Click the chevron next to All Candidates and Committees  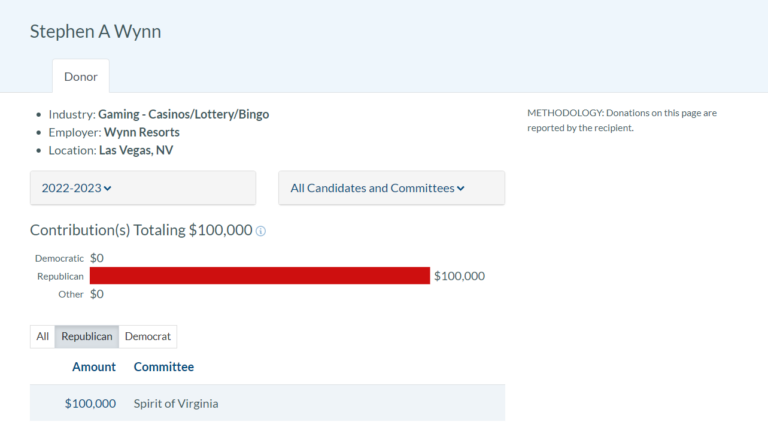[x=460, y=189]
